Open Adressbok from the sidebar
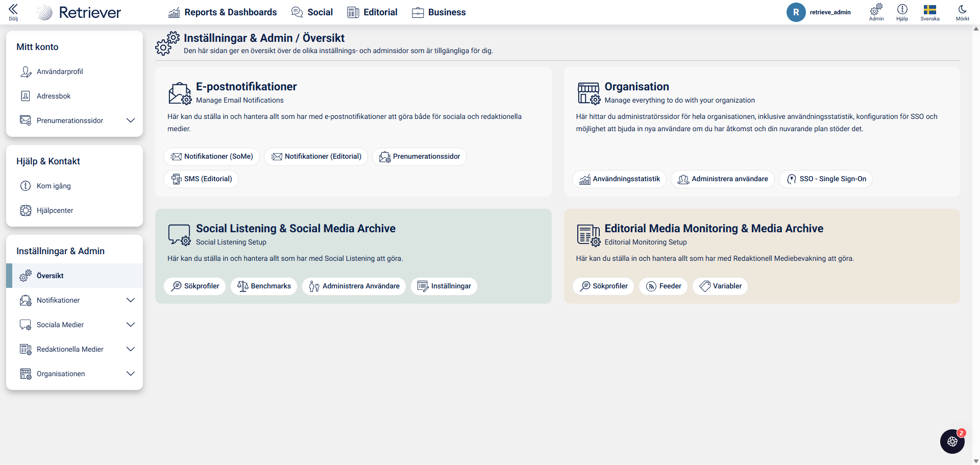This screenshot has width=980, height=465. pyautogui.click(x=54, y=96)
